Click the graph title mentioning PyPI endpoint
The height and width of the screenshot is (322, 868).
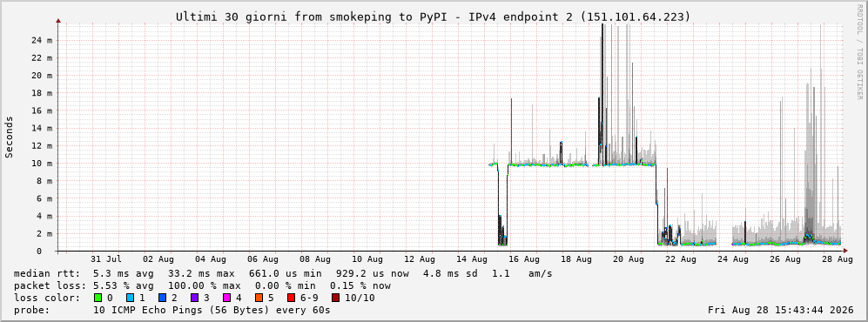434,17
